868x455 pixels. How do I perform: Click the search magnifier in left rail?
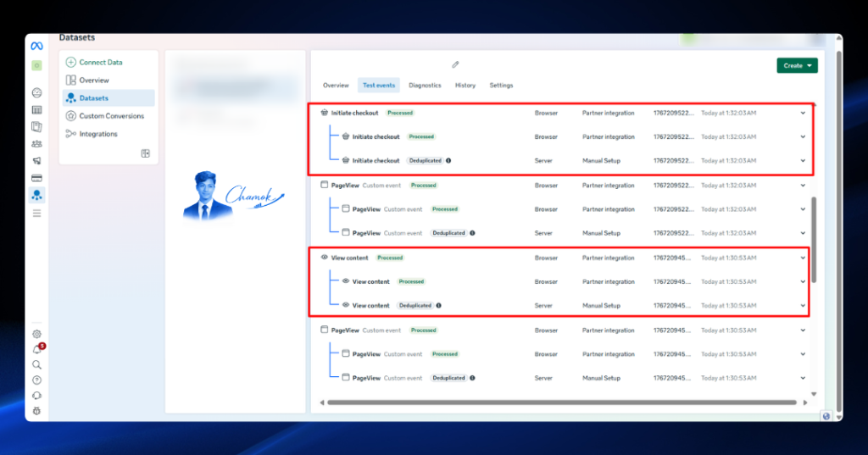point(36,365)
